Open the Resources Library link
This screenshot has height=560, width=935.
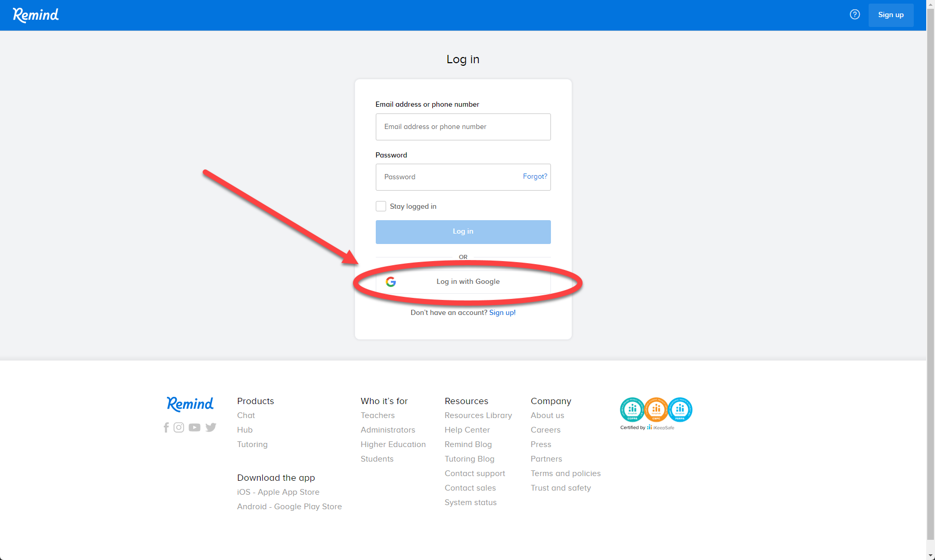click(x=478, y=415)
